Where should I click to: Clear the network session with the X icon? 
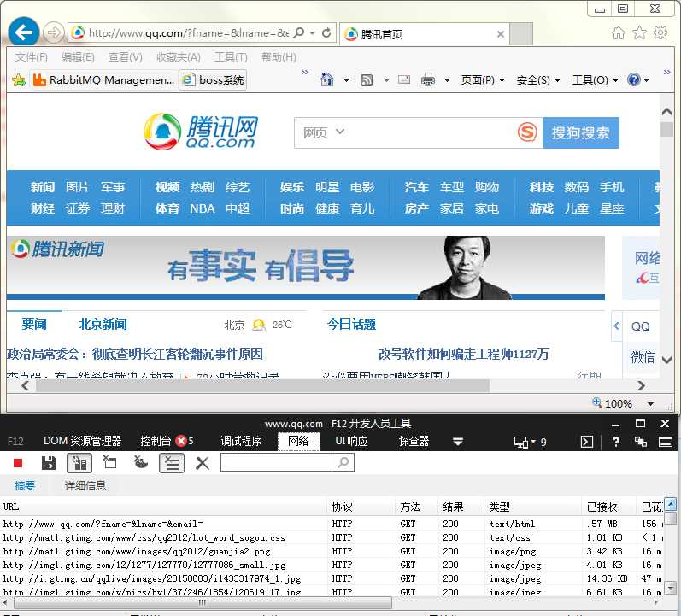pos(203,463)
